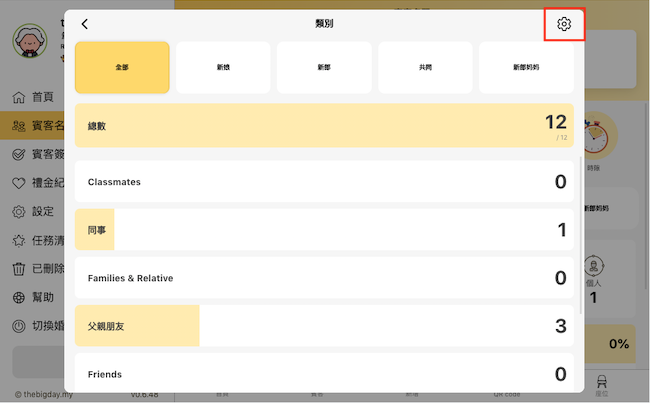
Task: Click the help globe icon
Action: [19, 298]
